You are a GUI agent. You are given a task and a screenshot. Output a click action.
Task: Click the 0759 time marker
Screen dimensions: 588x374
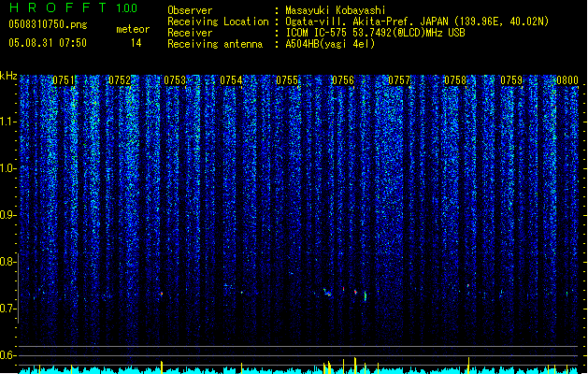[x=511, y=80]
